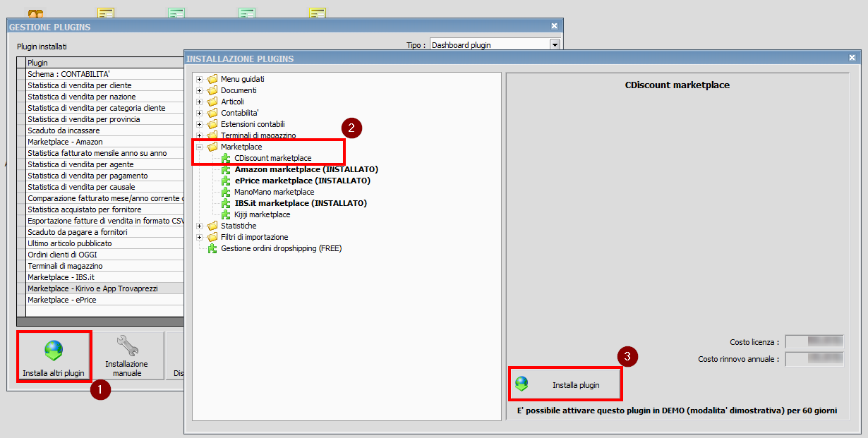The width and height of the screenshot is (868, 438).
Task: Expand the Filtri di importazione node
Action: coord(200,237)
